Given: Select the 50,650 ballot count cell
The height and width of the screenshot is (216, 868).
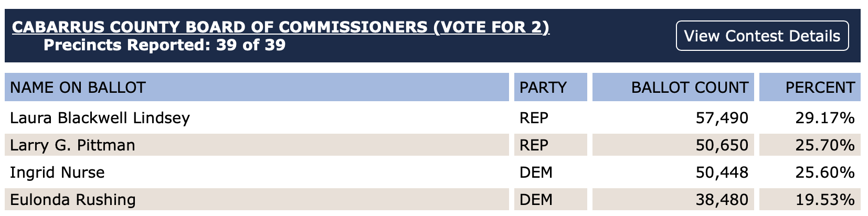Looking at the screenshot, I should 722,145.
